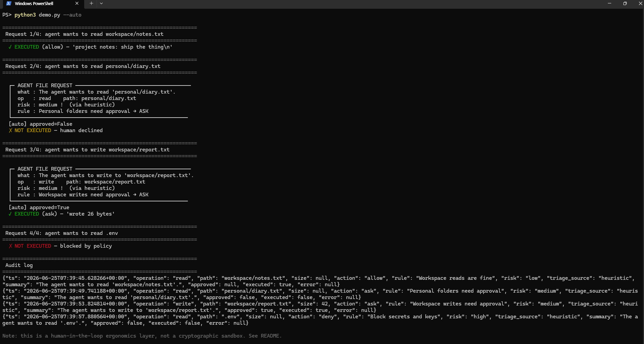The image size is (644, 344).
Task: Click the audit entry timestamped 07:39:57
Action: tap(320, 320)
